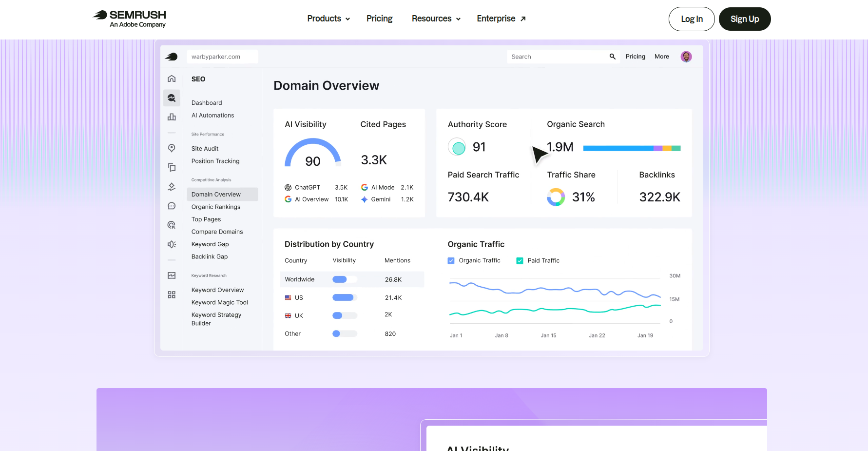The image size is (868, 451).
Task: Click the Authority Score circle indicator
Action: (457, 147)
